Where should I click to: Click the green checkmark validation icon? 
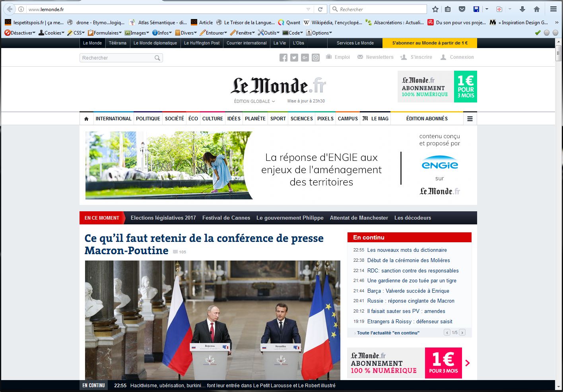538,33
